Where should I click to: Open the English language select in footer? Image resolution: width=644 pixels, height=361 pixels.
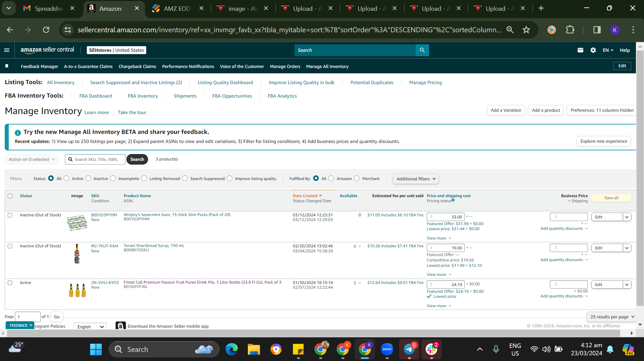[90, 327]
